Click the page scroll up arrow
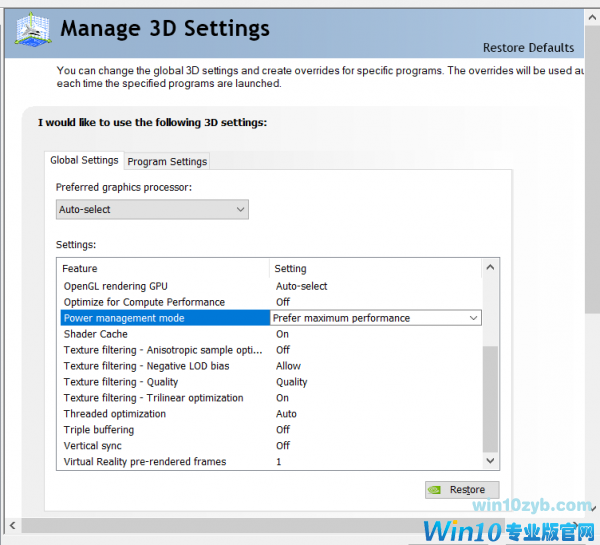The image size is (600, 545). click(592, 18)
